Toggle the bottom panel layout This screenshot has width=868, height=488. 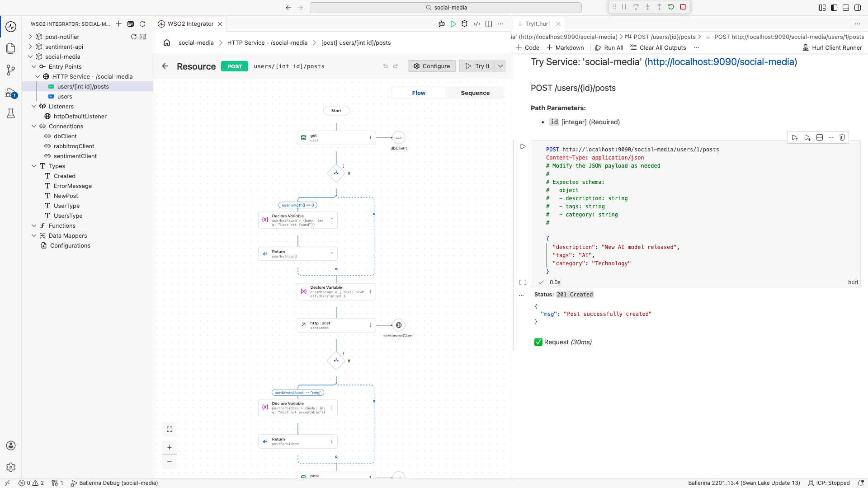click(846, 8)
